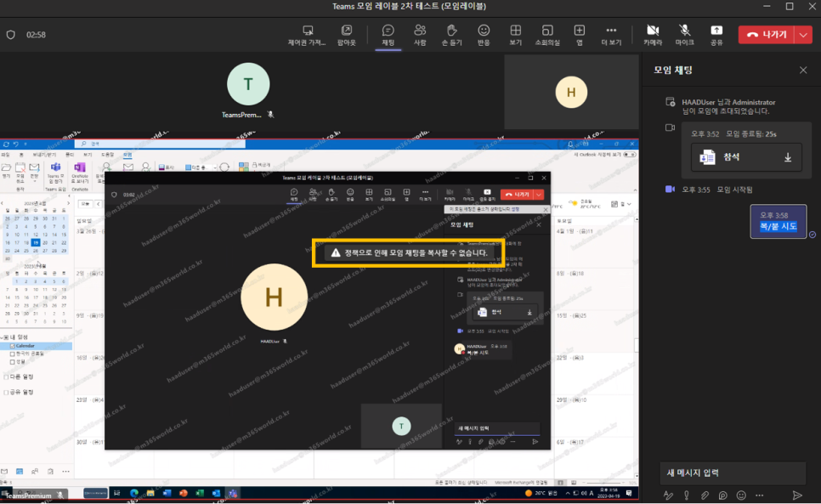Click the search box in the shared Outlook title bar
Image resolution: width=821 pixels, height=504 pixels.
pyautogui.click(x=160, y=144)
